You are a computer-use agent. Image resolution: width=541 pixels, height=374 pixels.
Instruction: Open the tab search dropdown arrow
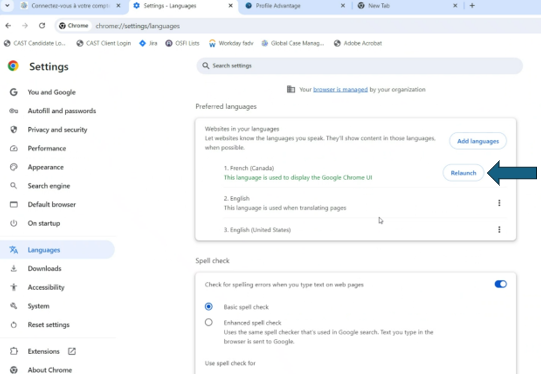(7, 6)
